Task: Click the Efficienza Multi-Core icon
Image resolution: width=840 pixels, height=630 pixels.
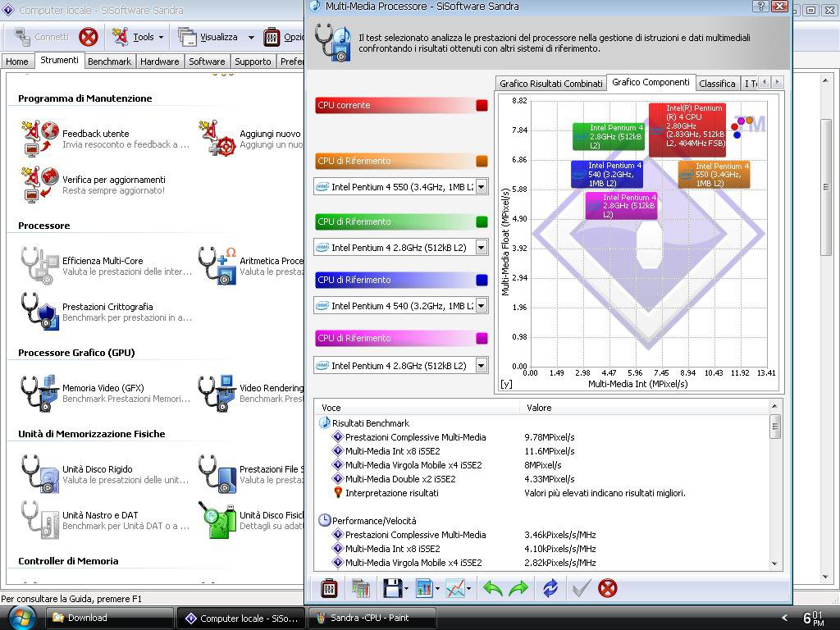Action: 39,266
